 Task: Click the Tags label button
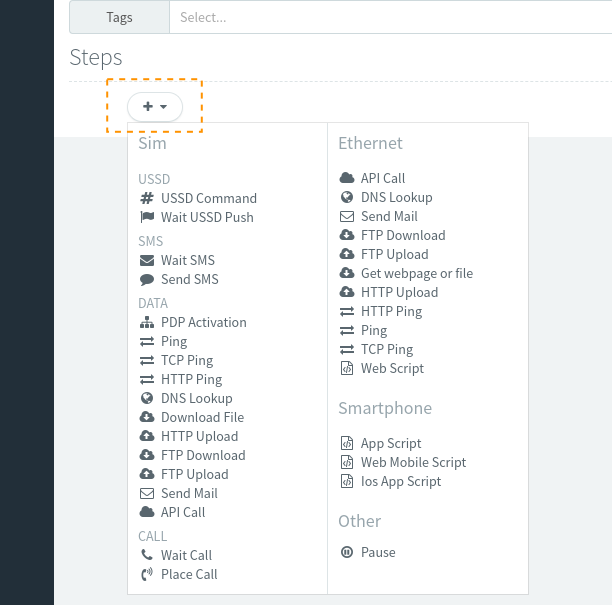[x=119, y=17]
